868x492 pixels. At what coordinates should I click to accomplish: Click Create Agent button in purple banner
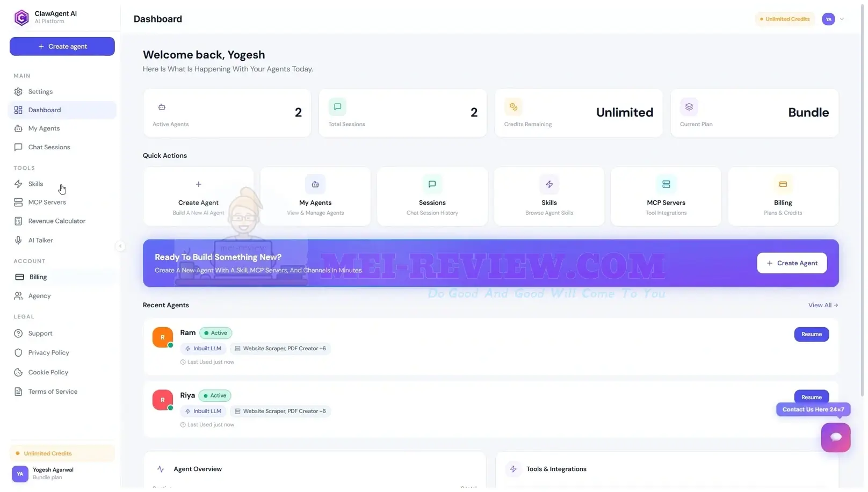[792, 263]
